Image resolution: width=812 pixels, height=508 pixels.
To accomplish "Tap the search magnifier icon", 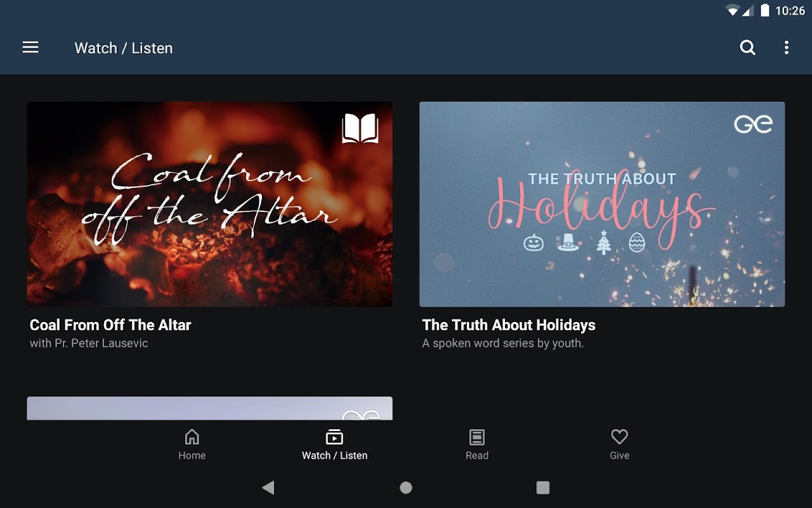I will [x=748, y=48].
